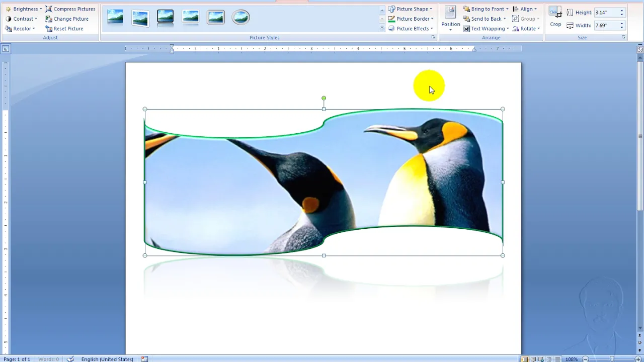This screenshot has width=644, height=362.
Task: Select the Crop tool
Action: tap(555, 17)
